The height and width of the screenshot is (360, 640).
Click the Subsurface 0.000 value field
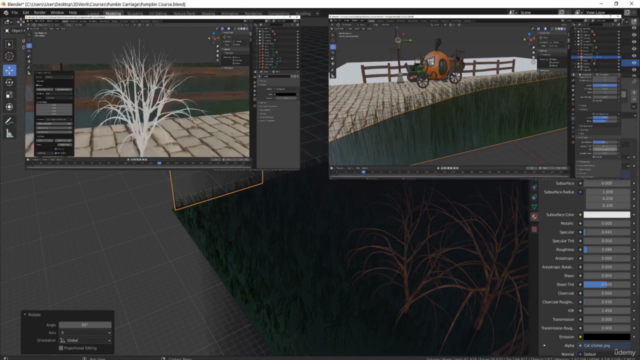pyautogui.click(x=607, y=183)
